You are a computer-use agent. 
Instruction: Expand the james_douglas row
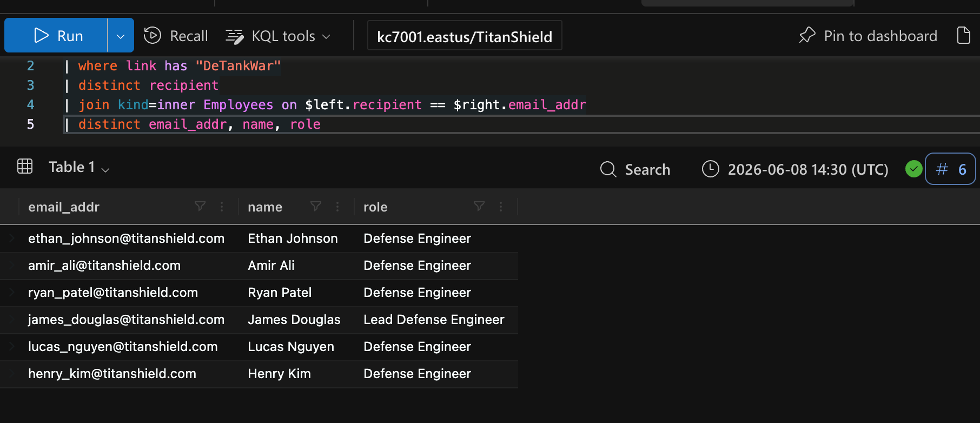pos(12,319)
